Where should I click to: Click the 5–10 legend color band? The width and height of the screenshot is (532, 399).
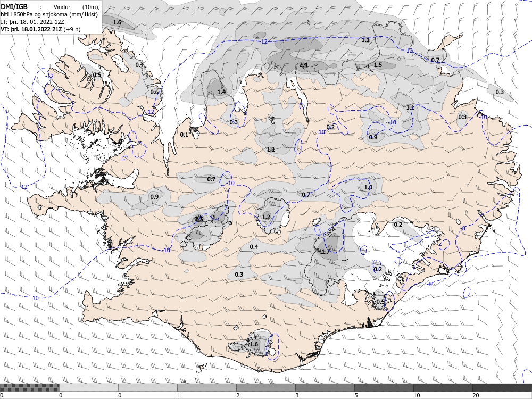point(384,387)
